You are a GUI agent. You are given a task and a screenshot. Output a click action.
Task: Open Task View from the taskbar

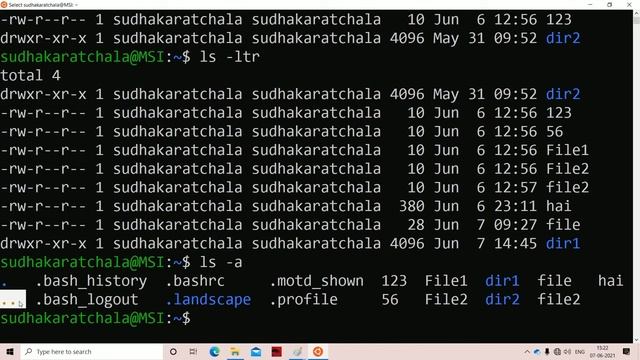coord(193,351)
